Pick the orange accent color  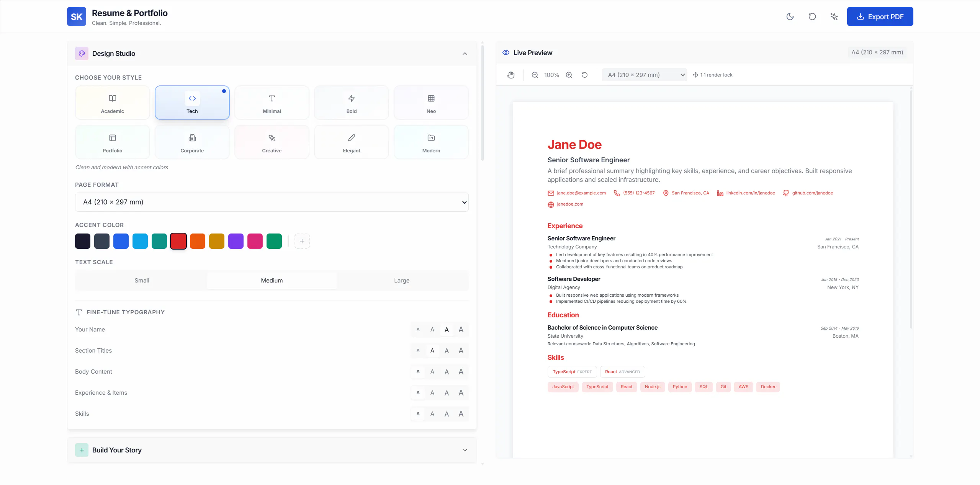pyautogui.click(x=197, y=241)
